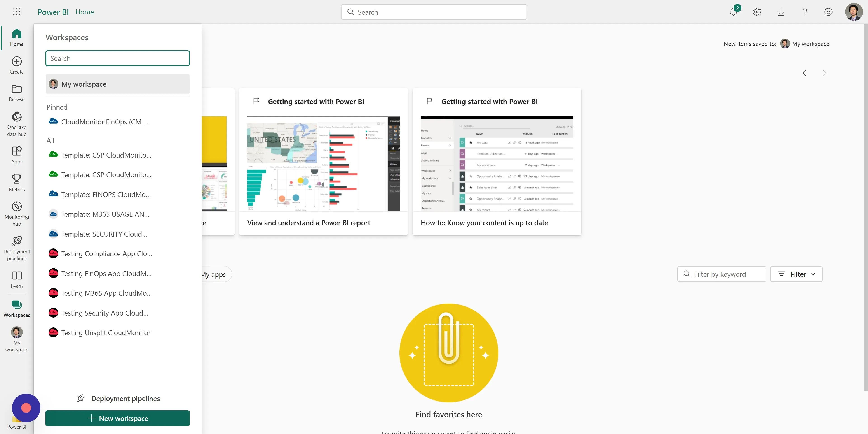Open Testing Compliance App workspace
Viewport: 868px width, 434px height.
pos(117,253)
